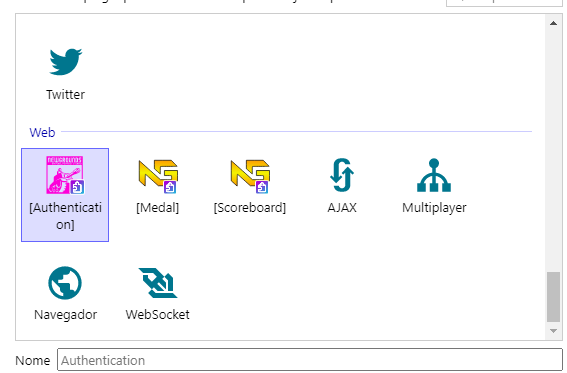567x373 pixels.
Task: Click the Web category header
Action: coord(42,132)
